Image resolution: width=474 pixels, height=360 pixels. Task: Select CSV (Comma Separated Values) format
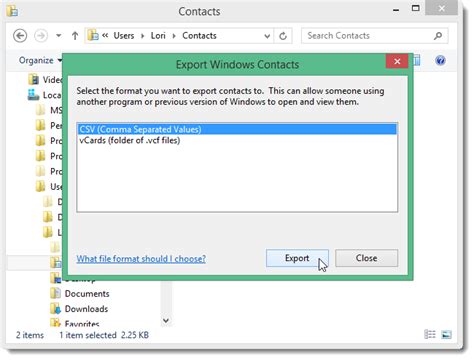(x=237, y=129)
